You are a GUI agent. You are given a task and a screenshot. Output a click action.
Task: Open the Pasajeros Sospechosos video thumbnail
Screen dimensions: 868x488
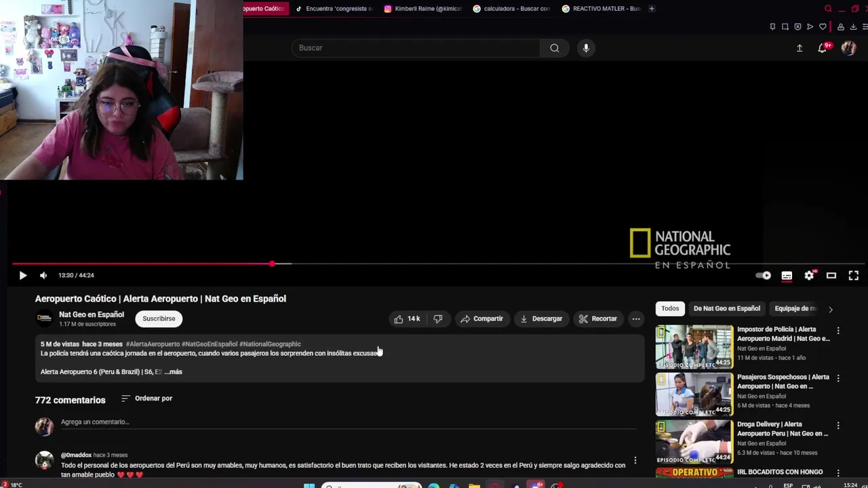click(x=694, y=394)
